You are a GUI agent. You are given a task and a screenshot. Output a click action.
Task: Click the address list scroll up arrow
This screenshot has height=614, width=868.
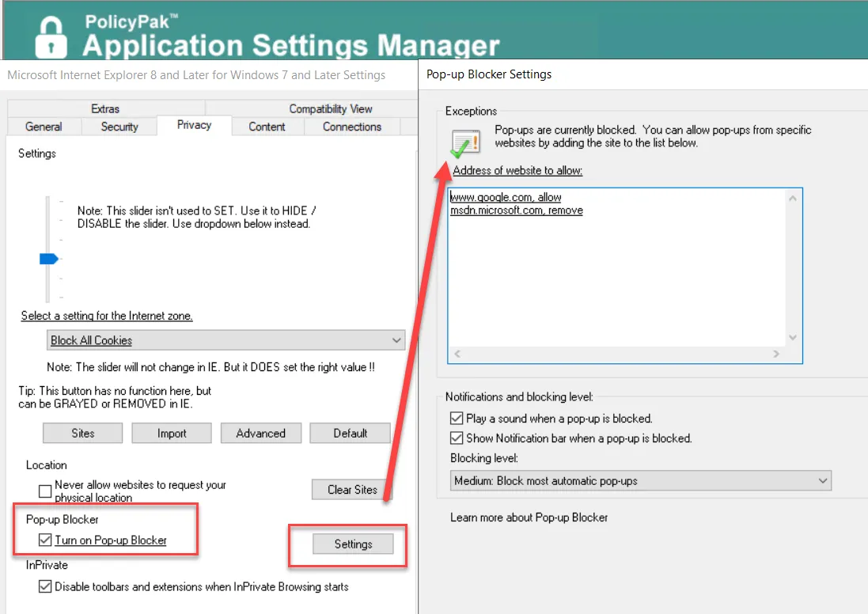pyautogui.click(x=793, y=199)
